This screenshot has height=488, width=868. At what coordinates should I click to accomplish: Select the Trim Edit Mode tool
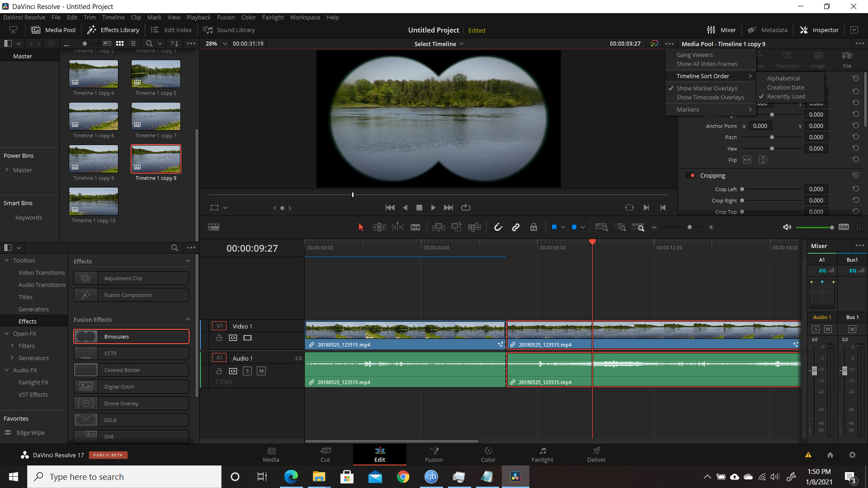[379, 227]
